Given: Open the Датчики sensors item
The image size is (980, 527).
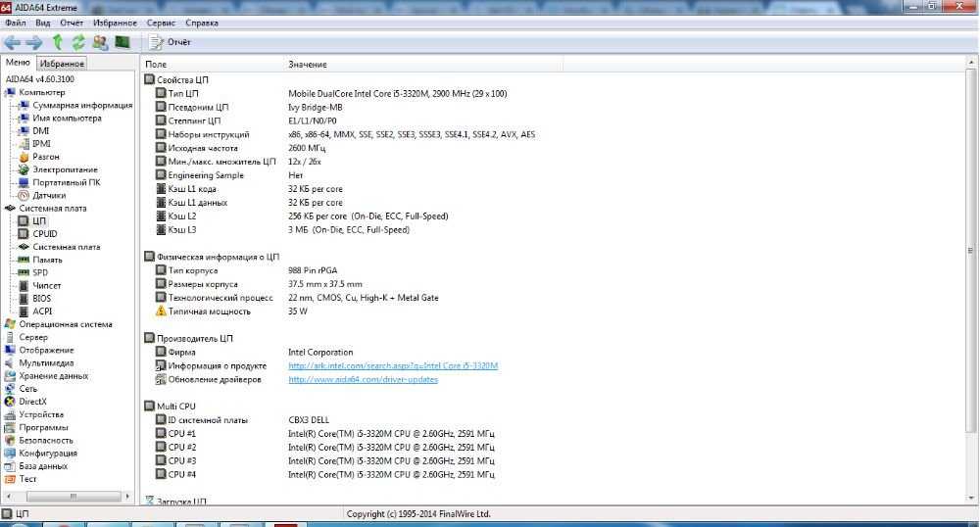Looking at the screenshot, I should [x=49, y=195].
